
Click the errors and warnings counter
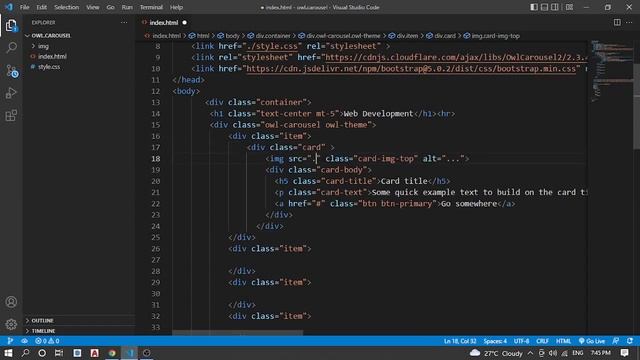(47, 341)
